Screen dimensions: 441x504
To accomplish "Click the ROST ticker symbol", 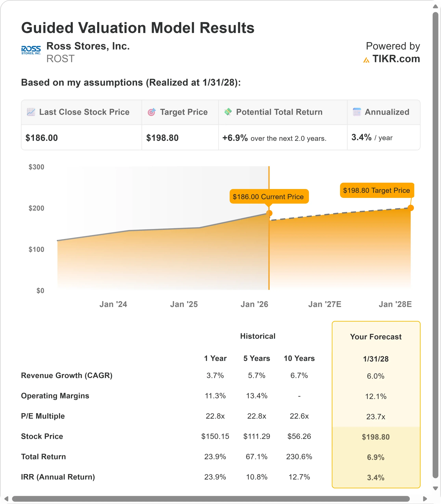I will pos(60,59).
